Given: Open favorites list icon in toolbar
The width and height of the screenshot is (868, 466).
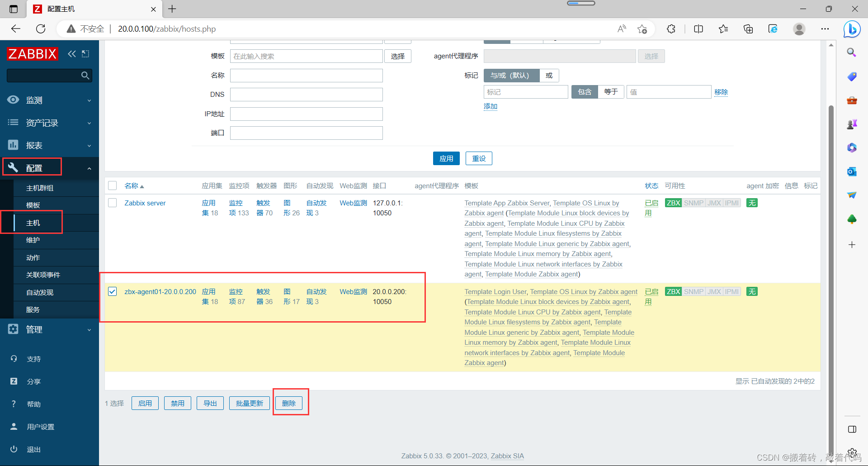Looking at the screenshot, I should tap(723, 29).
